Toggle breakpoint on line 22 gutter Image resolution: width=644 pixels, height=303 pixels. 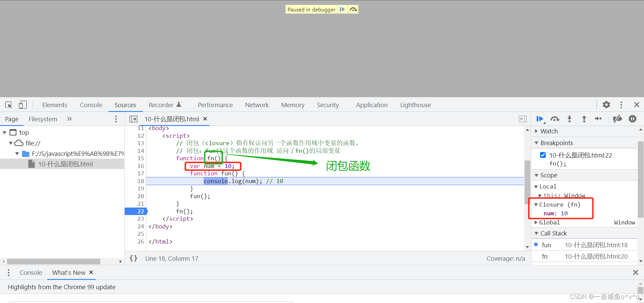136,211
